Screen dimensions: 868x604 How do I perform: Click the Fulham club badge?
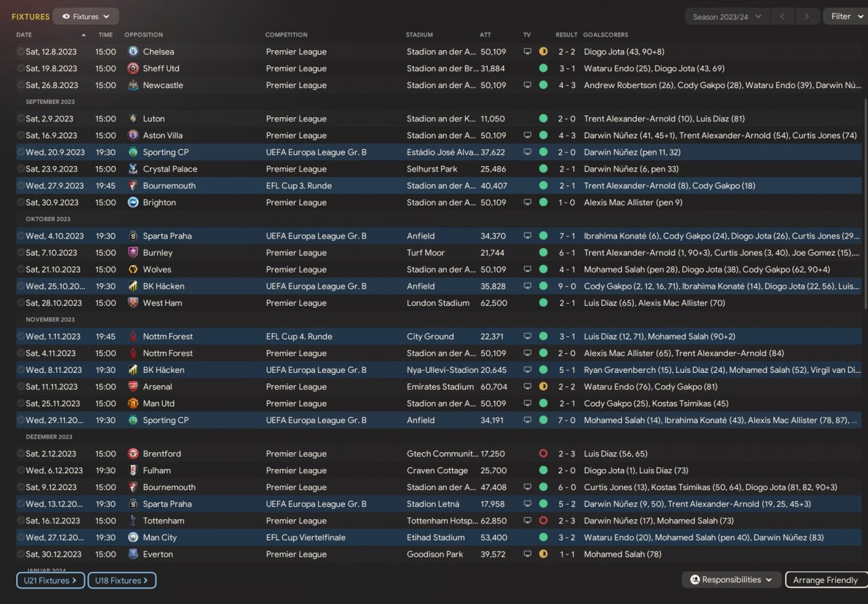click(133, 470)
